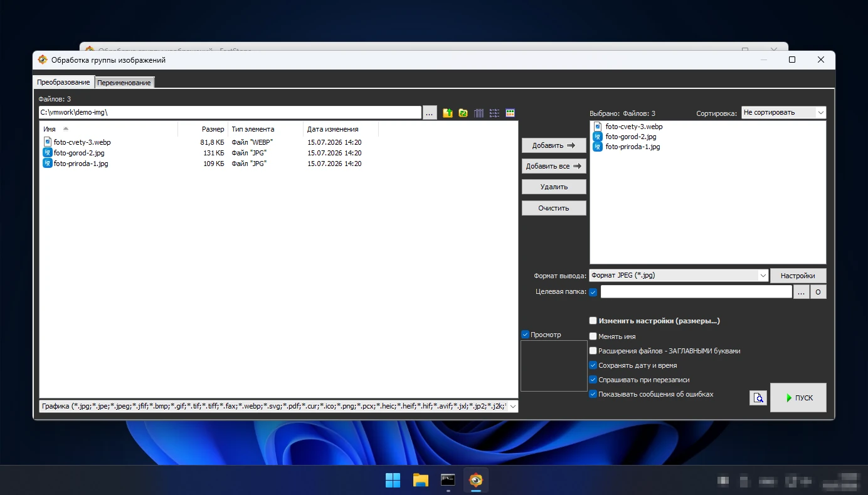Viewport: 868px width, 495px height.
Task: Open the preview magnifier icon beside ПУСК
Action: tap(758, 397)
